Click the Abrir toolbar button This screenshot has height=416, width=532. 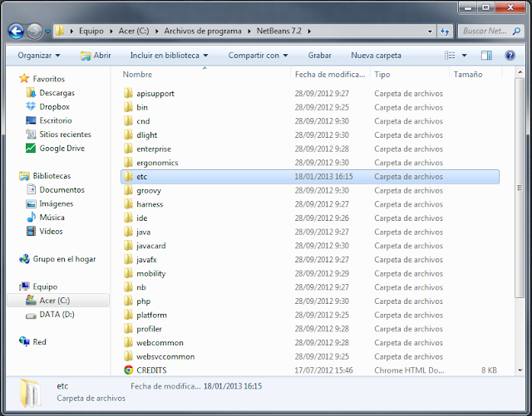coord(96,56)
